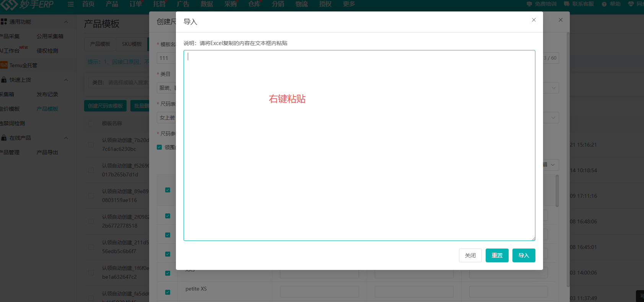Click the 妙手ERP logo
The image size is (644, 302).
click(x=27, y=5)
